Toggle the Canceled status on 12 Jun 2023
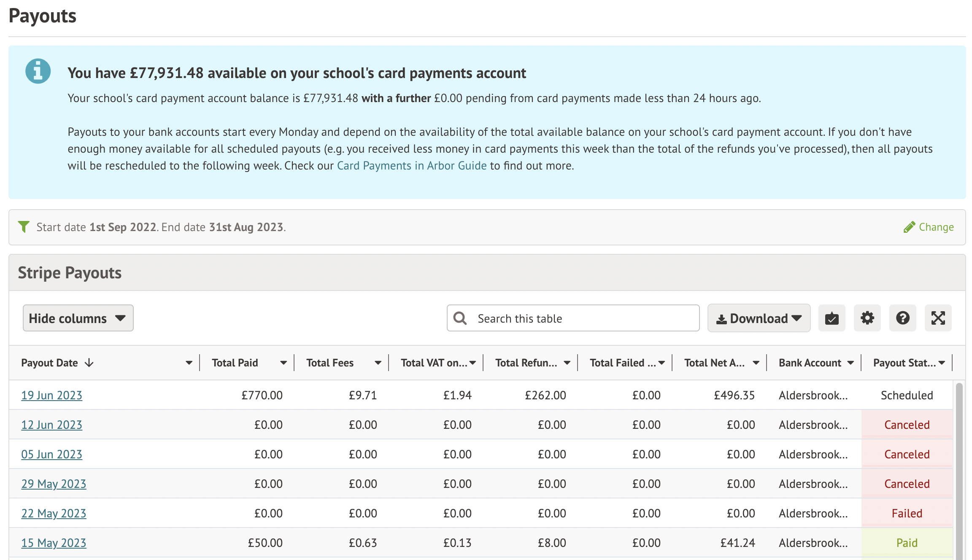Screen dimensions: 972x560 point(907,425)
